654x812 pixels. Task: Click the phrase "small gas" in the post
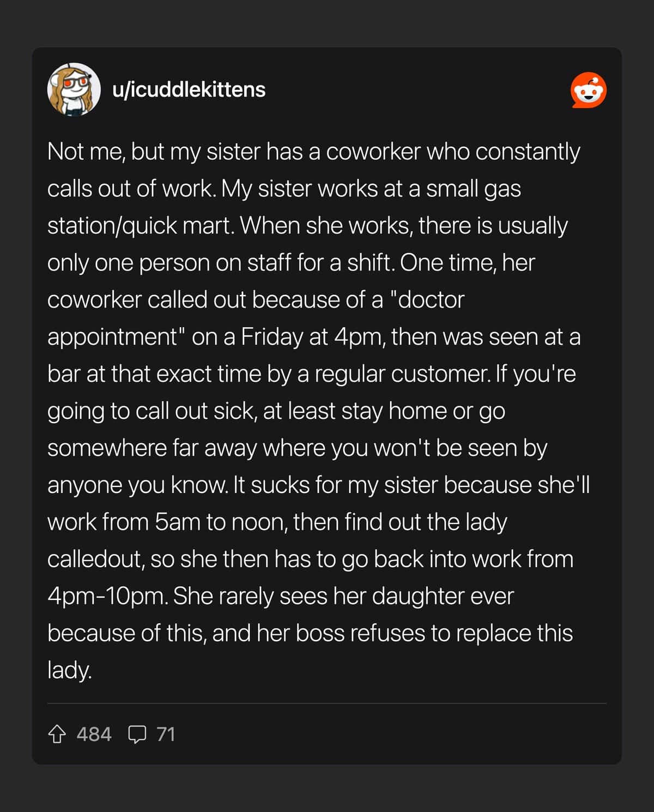pyautogui.click(x=473, y=189)
